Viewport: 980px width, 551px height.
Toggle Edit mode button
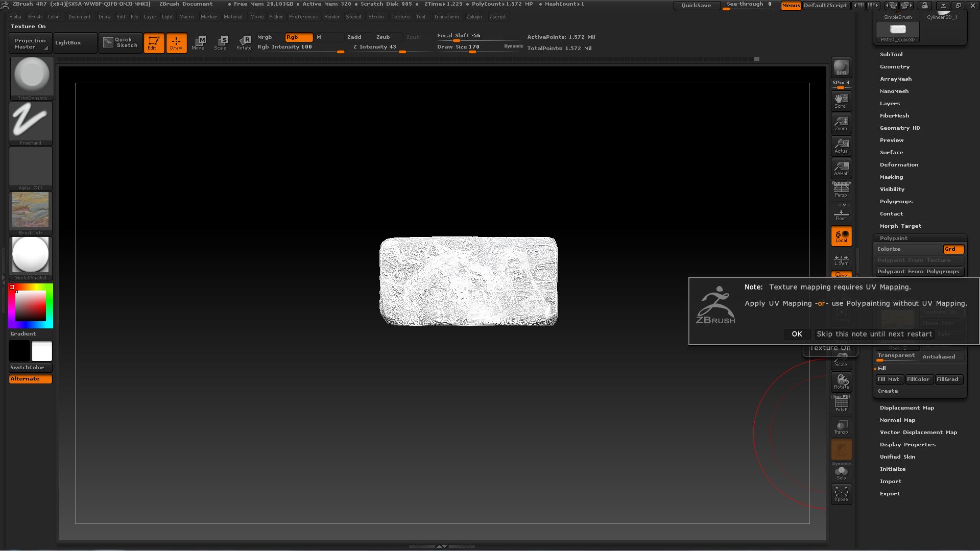tap(154, 43)
